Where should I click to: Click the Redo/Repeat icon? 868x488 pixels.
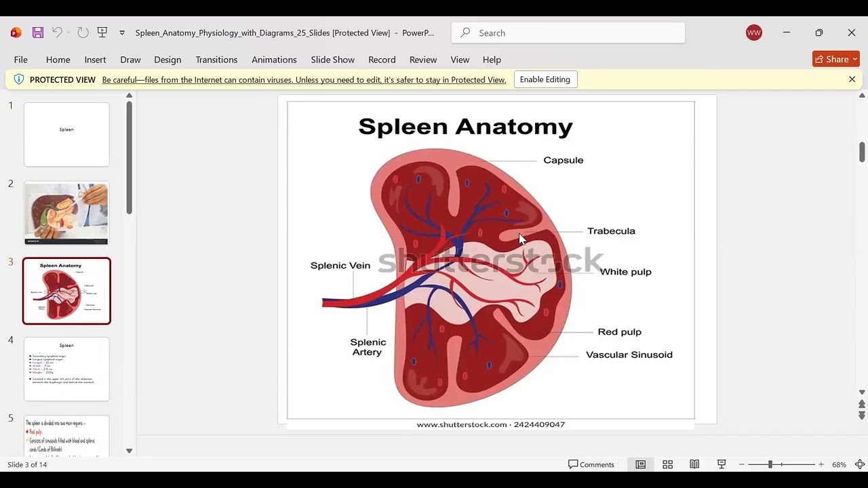click(x=83, y=33)
